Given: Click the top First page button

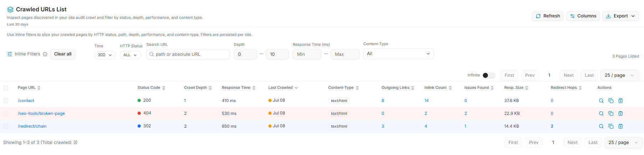Looking at the screenshot, I should pos(509,75).
